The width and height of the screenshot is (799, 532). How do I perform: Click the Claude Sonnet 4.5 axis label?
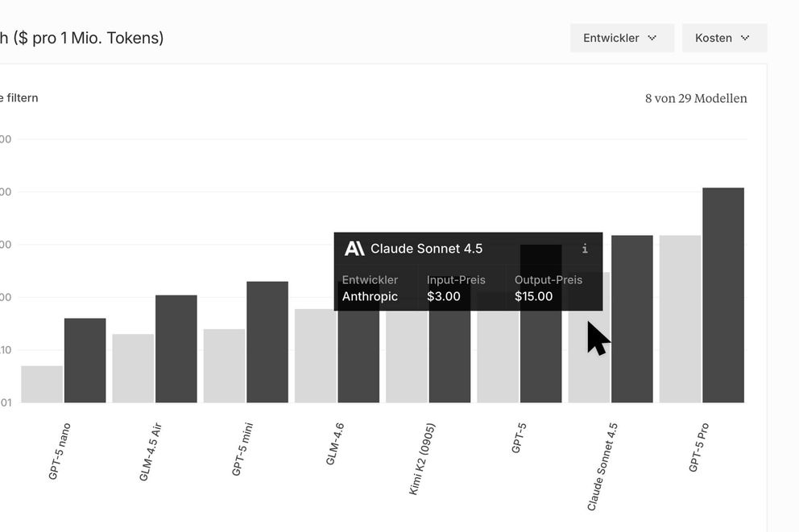point(602,466)
